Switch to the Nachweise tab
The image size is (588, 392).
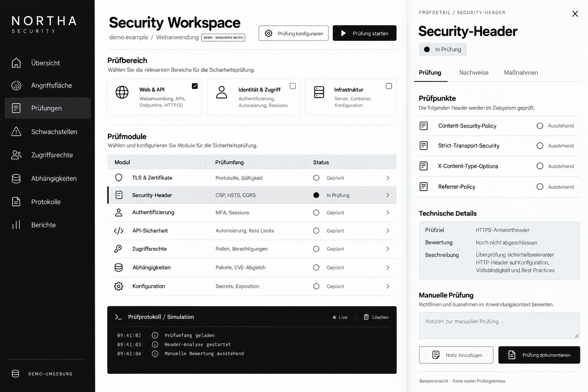pos(474,73)
